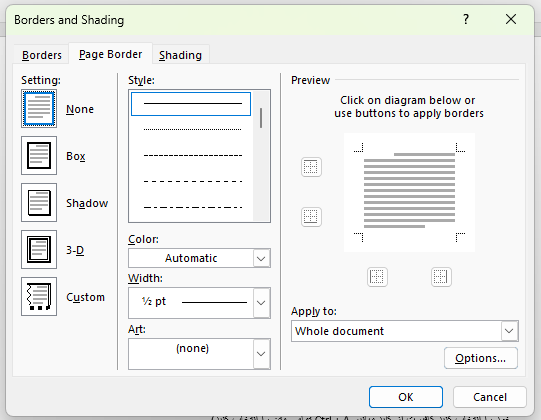This screenshot has height=420, width=541.
Task: Select the dotted line style in Style list
Action: 193,129
